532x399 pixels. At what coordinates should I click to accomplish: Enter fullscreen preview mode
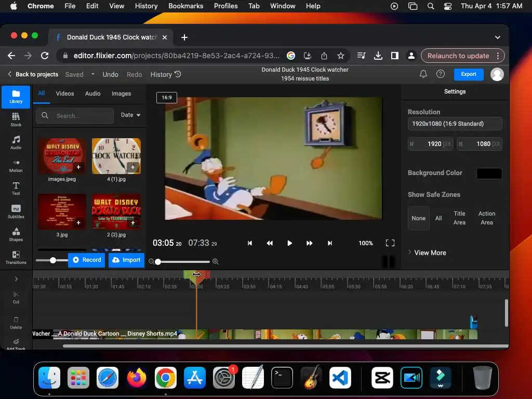(x=390, y=243)
